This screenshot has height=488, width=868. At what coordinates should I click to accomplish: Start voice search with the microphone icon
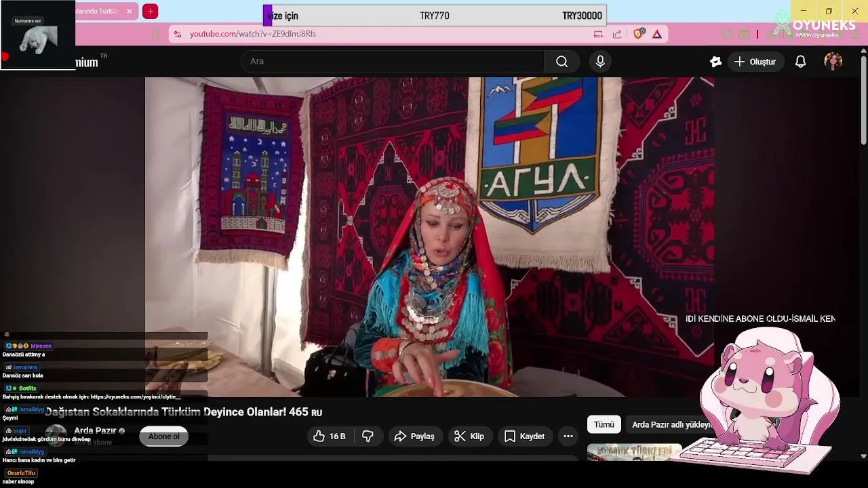tap(600, 62)
